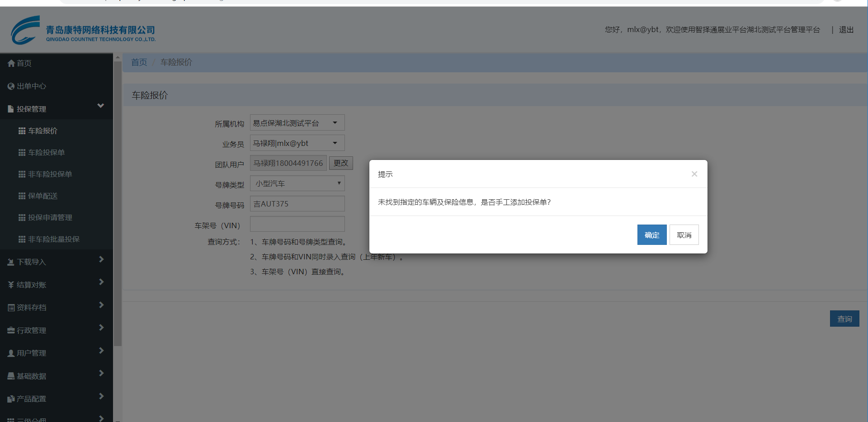Select 非车险投保单 label in the submenu

pyautogui.click(x=50, y=174)
